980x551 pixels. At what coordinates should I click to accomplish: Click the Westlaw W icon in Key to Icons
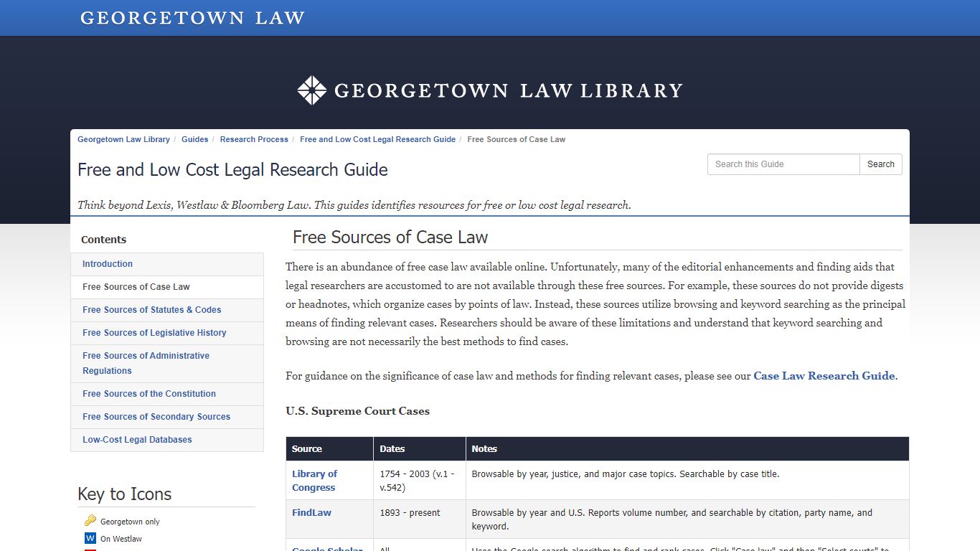coord(90,538)
